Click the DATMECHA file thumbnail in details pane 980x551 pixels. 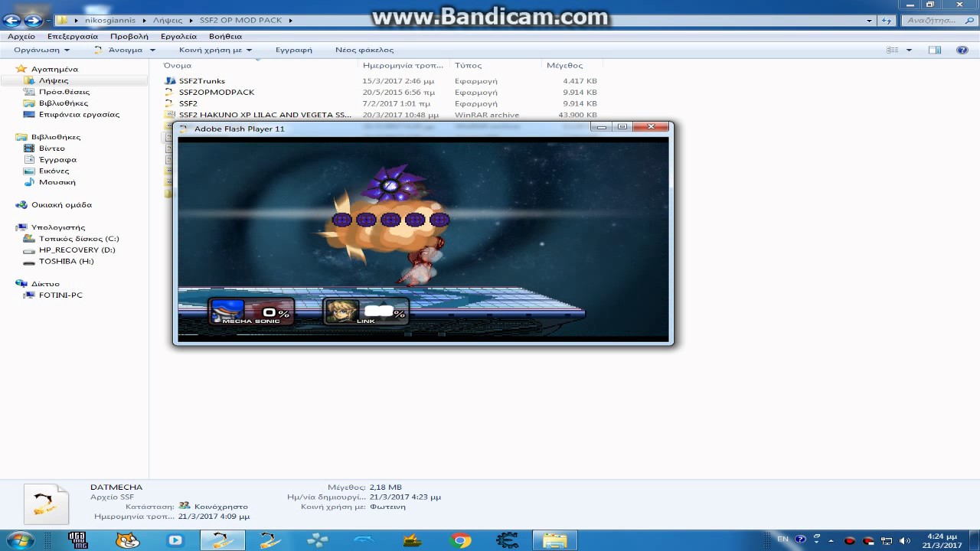pyautogui.click(x=46, y=506)
